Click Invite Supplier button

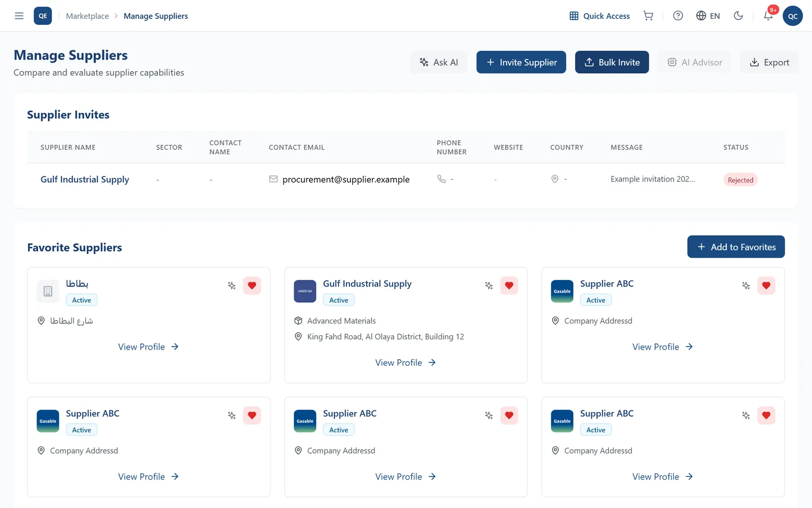521,62
